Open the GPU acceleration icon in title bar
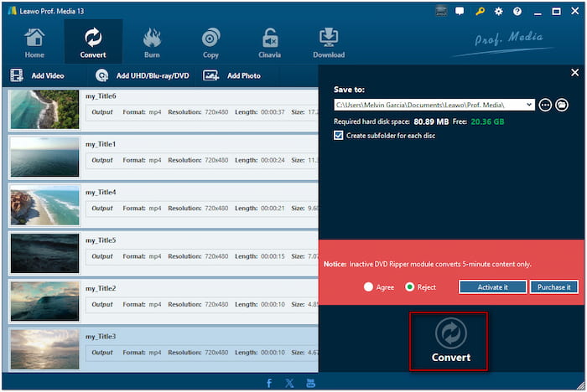The height and width of the screenshot is (392, 587). tap(441, 11)
